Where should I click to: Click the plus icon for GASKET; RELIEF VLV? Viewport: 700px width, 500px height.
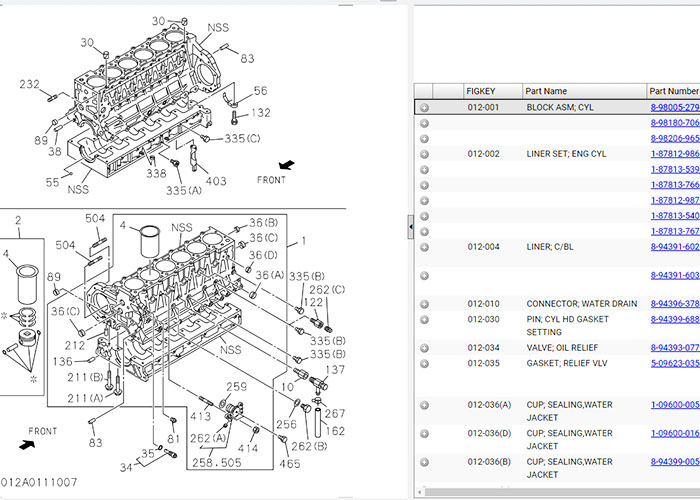(x=424, y=363)
